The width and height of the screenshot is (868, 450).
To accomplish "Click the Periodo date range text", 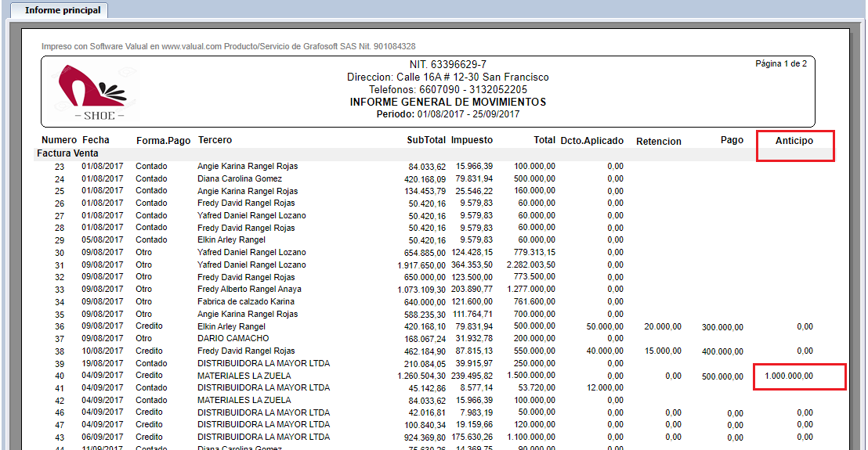I will click(448, 113).
